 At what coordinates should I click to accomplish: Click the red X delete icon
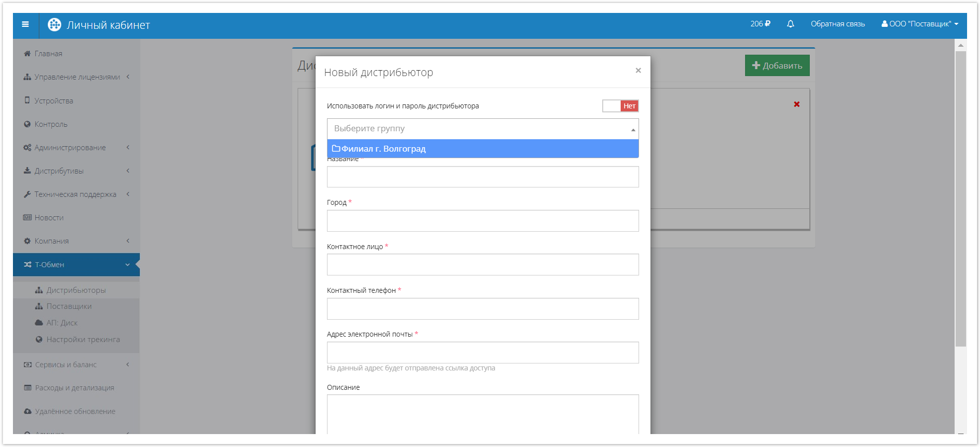click(x=797, y=104)
